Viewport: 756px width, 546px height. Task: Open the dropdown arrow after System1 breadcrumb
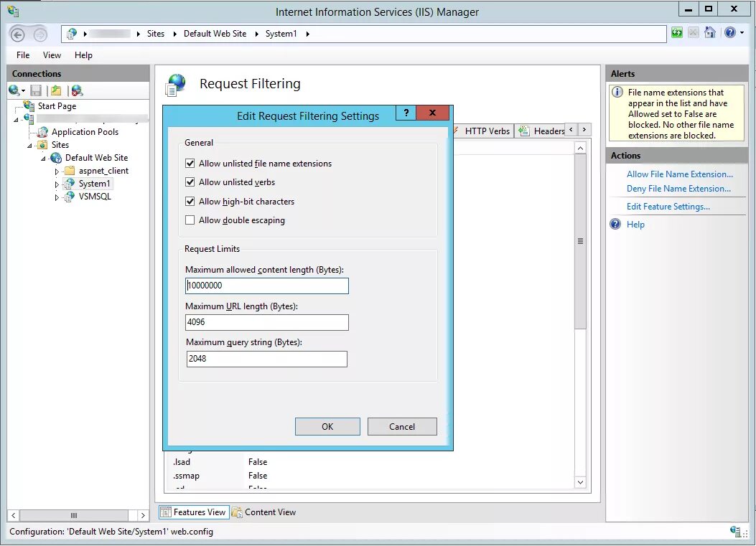click(x=307, y=34)
